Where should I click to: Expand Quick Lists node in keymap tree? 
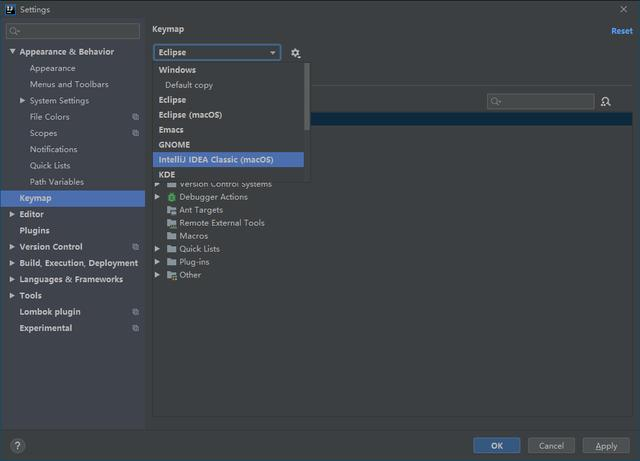click(x=157, y=249)
